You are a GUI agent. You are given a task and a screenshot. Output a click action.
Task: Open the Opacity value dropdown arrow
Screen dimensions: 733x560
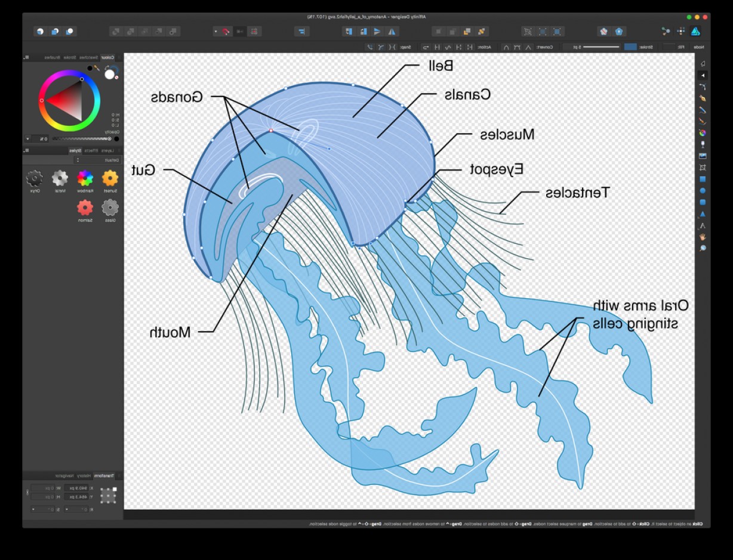point(27,139)
